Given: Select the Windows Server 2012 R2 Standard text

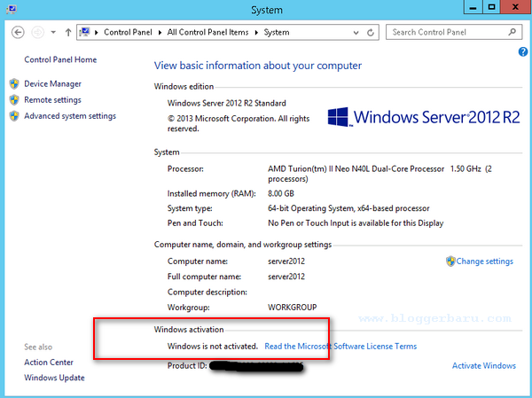Looking at the screenshot, I should click(227, 103).
